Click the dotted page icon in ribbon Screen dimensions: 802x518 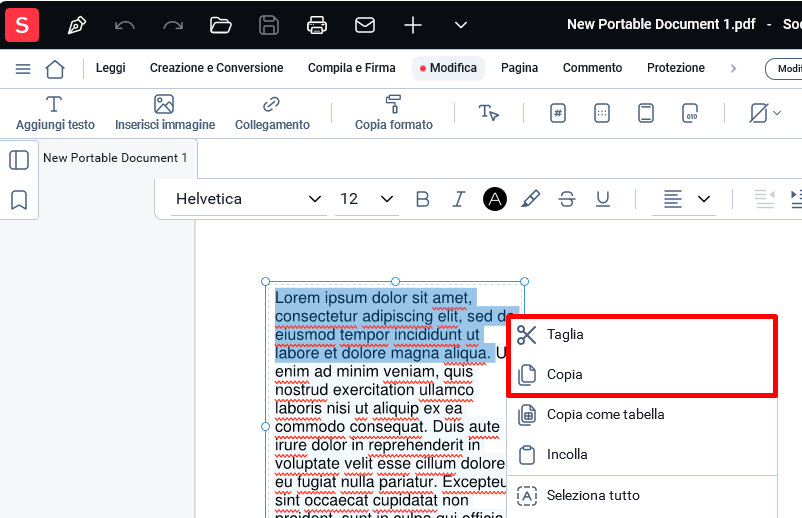click(602, 113)
